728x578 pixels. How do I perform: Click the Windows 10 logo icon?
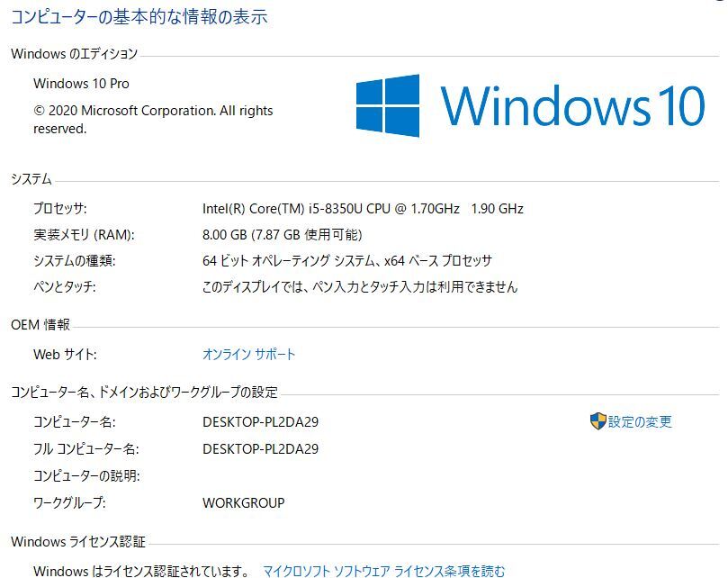tap(388, 105)
